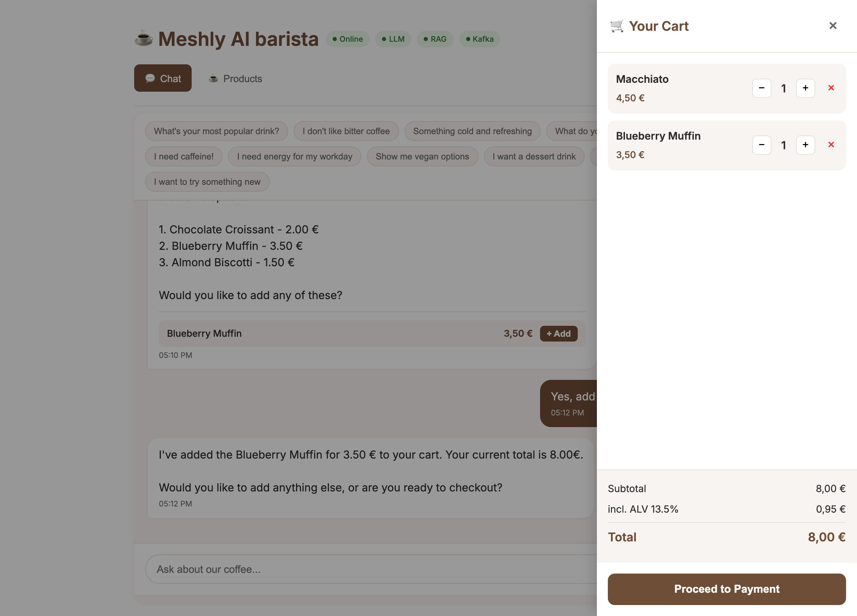Increase Macchiato quantity with plus button
Viewport: 857px width, 616px height.
click(x=805, y=88)
